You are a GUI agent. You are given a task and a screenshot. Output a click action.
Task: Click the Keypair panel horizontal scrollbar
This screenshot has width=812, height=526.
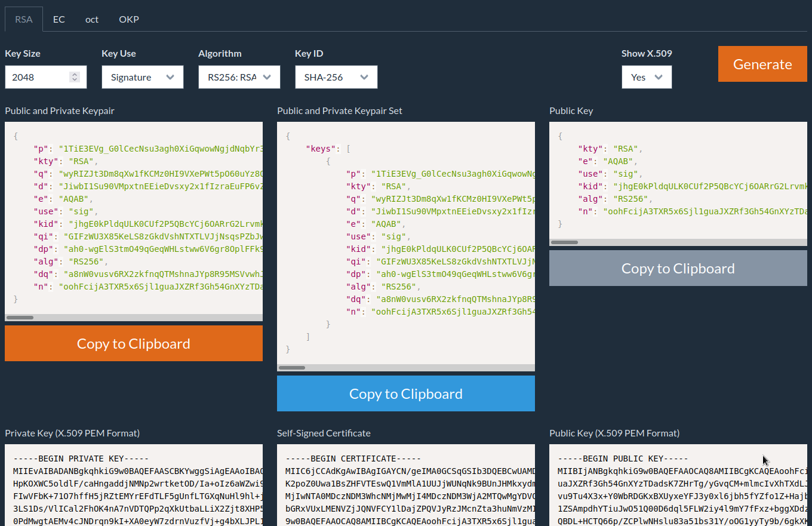[20, 318]
